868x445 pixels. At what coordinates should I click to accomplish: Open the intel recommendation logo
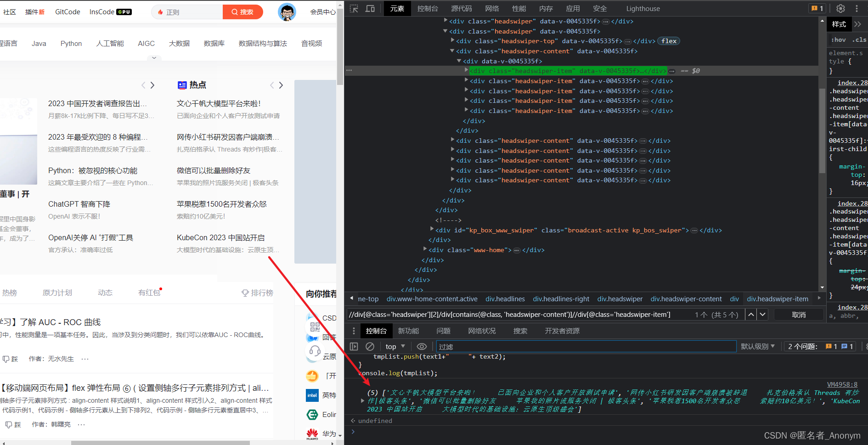[312, 395]
